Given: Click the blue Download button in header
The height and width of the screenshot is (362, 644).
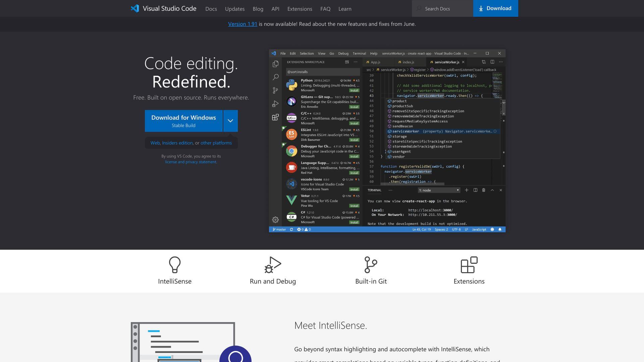Looking at the screenshot, I should [495, 8].
